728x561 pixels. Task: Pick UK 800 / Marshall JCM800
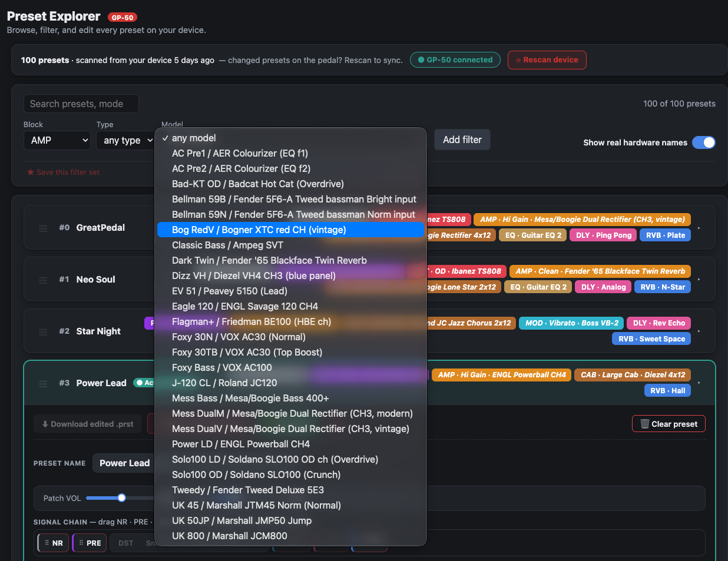[x=290, y=536]
